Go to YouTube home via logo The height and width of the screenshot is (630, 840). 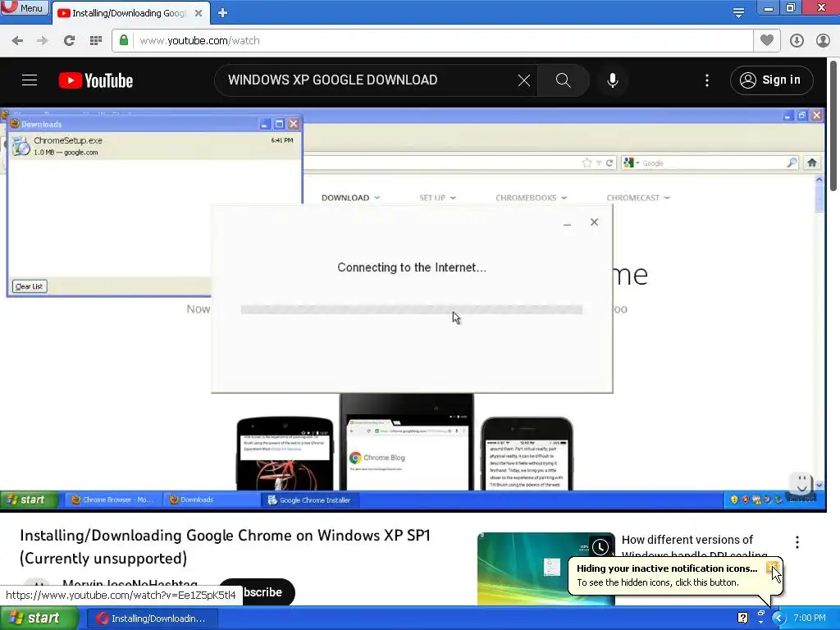pyautogui.click(x=96, y=80)
